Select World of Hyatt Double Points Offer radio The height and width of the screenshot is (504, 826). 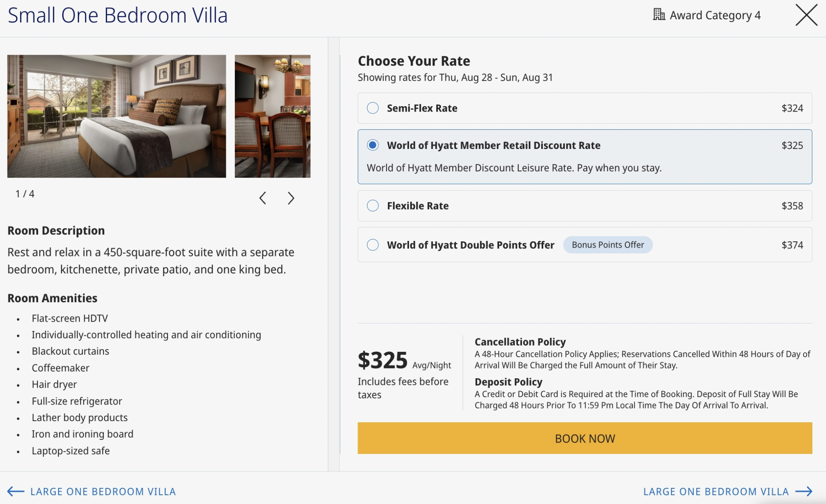click(372, 245)
